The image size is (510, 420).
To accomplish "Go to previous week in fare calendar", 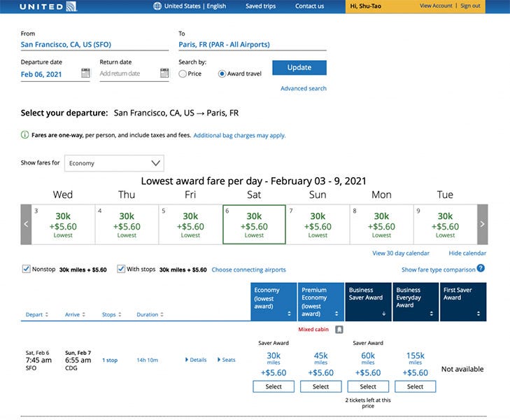I will coord(26,224).
